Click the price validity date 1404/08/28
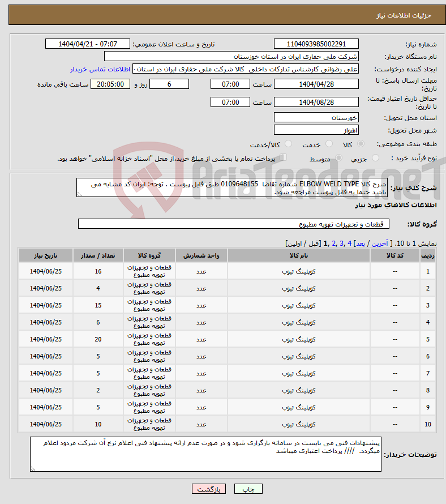This screenshot has width=446, height=504. point(316,102)
